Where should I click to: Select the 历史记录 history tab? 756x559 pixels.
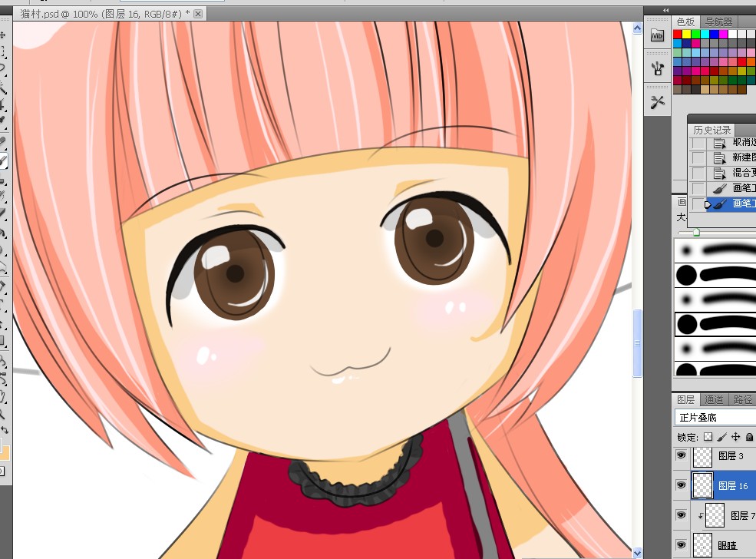click(711, 131)
